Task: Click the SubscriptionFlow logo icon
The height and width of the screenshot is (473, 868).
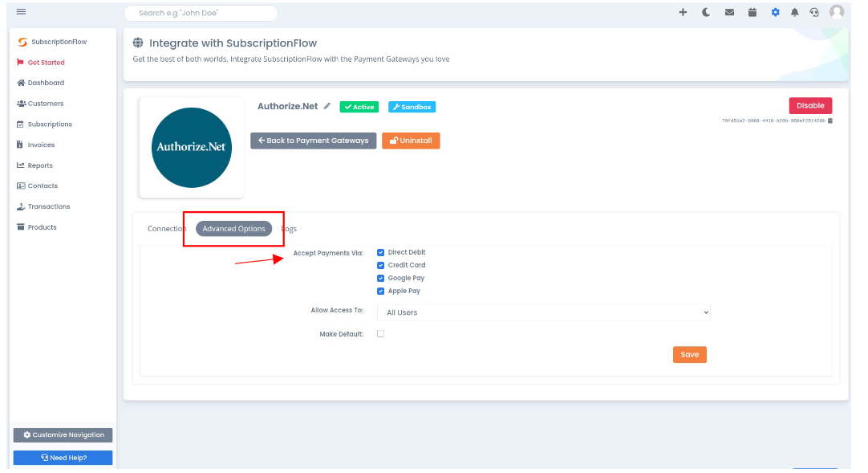Action: (22, 42)
